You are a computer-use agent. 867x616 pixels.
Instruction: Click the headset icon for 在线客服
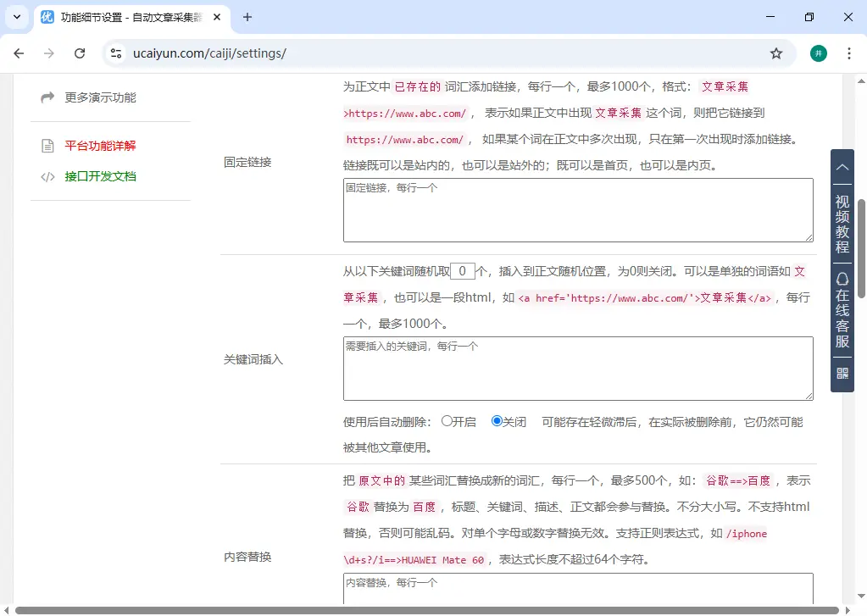coord(841,277)
